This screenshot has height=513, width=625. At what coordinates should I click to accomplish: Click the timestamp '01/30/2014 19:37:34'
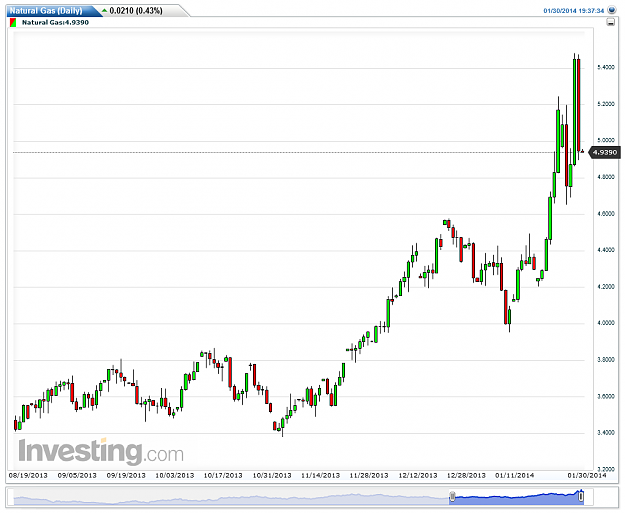[x=574, y=11]
